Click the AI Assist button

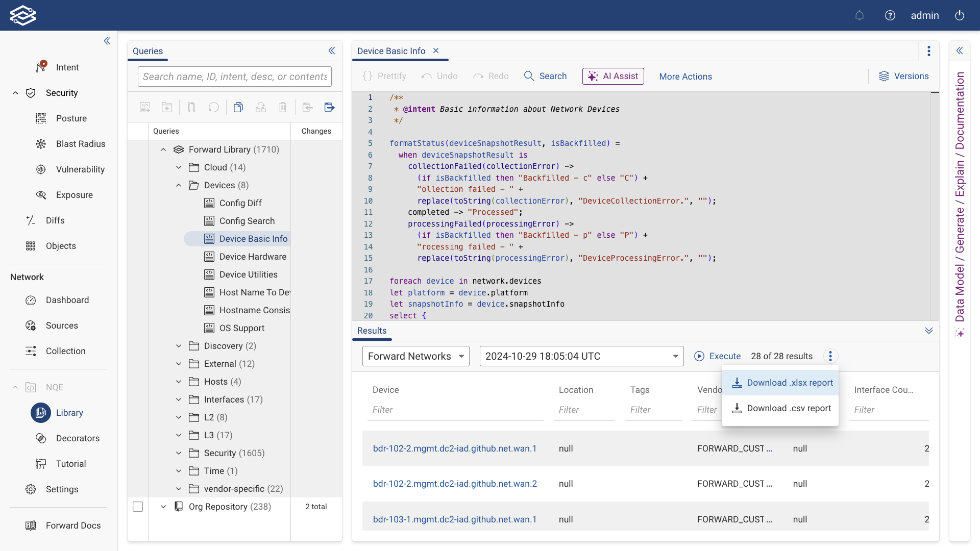(613, 76)
